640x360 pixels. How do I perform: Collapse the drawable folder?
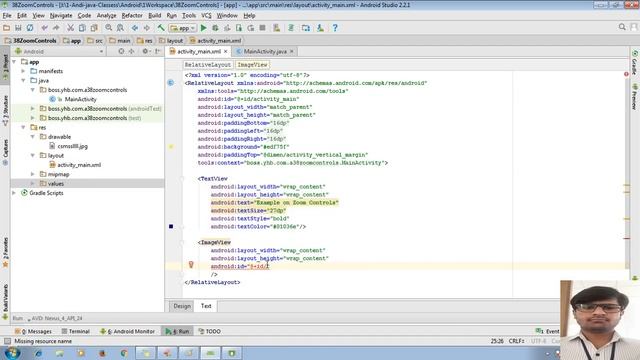coord(33,137)
